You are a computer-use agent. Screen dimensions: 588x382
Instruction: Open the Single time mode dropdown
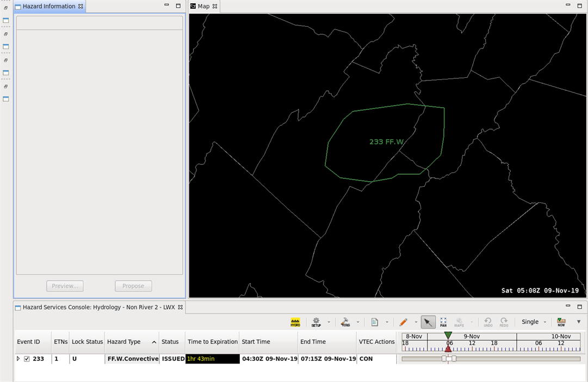coord(534,322)
